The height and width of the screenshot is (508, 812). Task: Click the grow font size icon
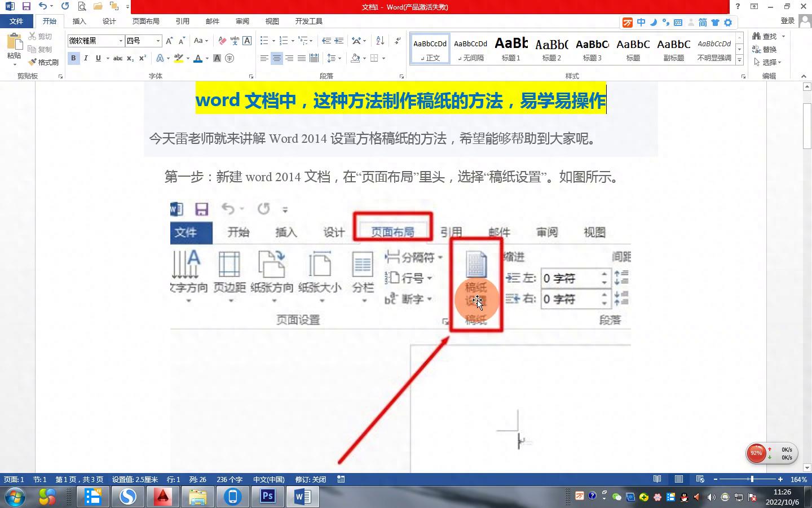[x=169, y=41]
